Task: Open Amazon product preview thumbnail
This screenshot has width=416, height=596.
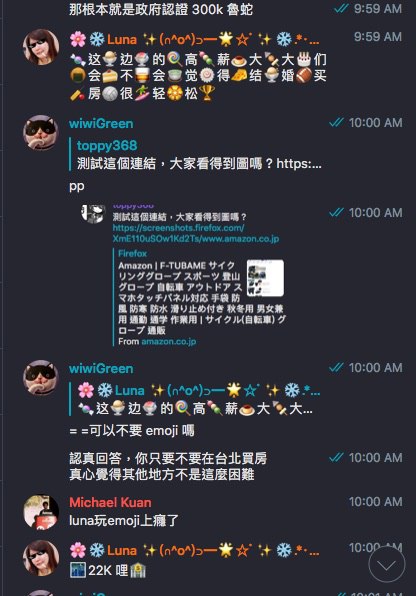Action: [x=265, y=278]
